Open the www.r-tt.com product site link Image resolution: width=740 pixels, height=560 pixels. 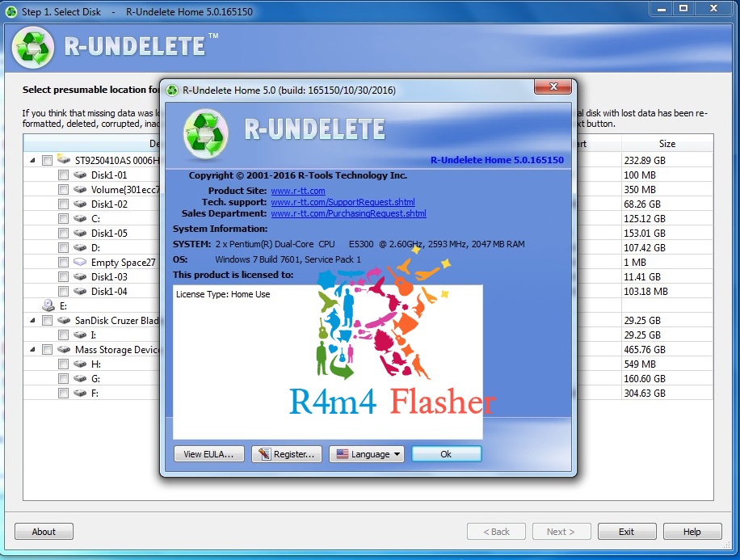coord(298,191)
